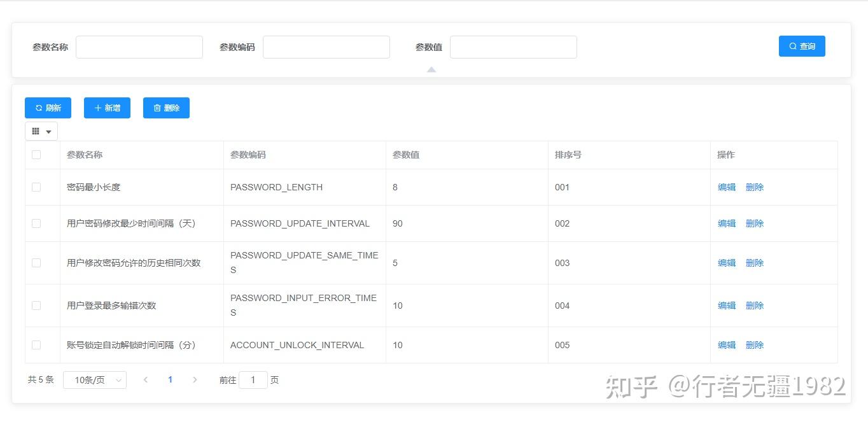Click the sort number 003 cell

629,263
